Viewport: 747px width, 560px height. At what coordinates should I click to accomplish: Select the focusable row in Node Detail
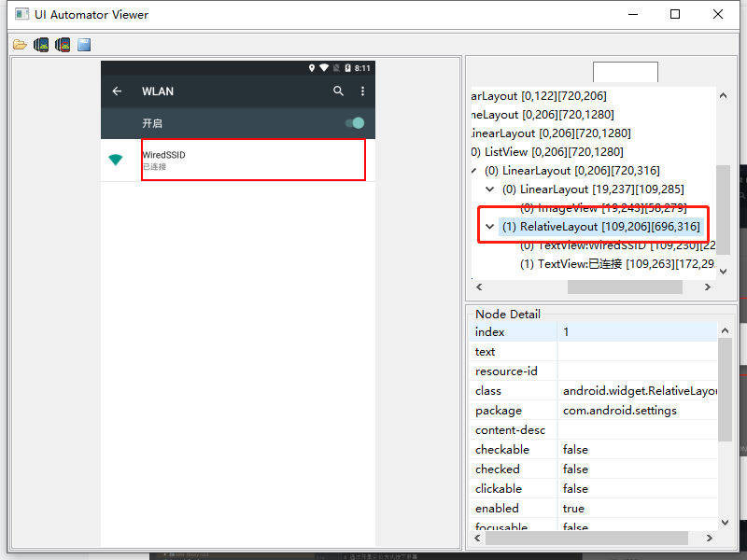tap(594, 525)
